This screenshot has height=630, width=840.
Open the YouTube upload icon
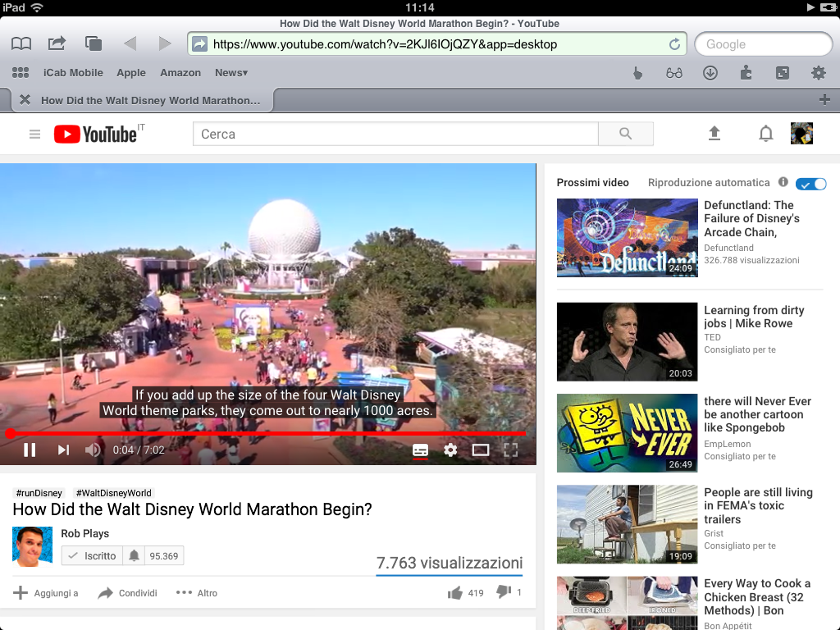[714, 134]
